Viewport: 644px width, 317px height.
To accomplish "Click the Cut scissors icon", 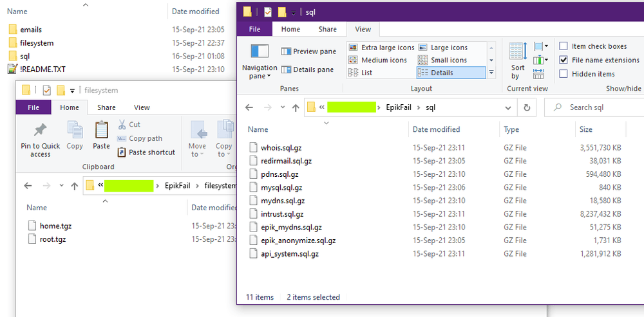I will [x=122, y=125].
